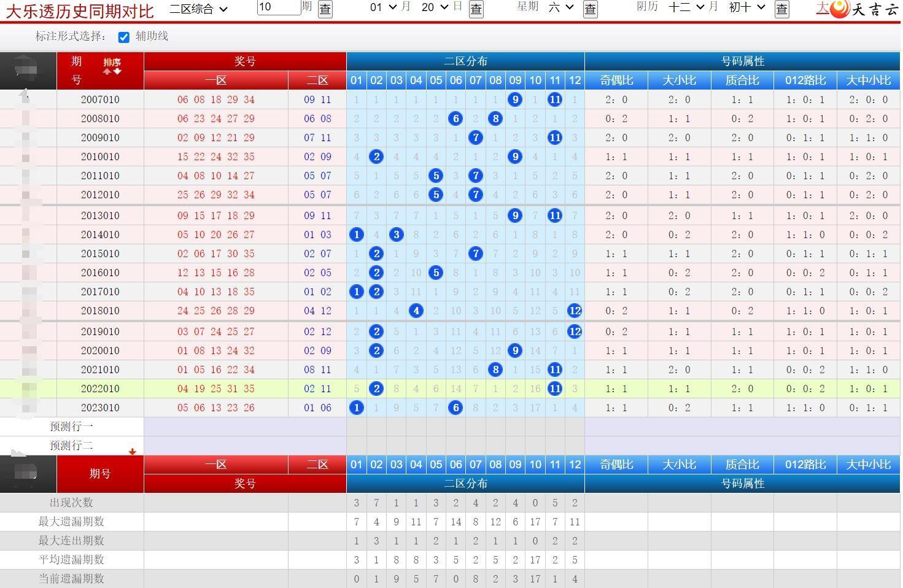This screenshot has height=588, width=903.
Task: Click the ascending sort arrow under 排序
Action: [x=107, y=71]
